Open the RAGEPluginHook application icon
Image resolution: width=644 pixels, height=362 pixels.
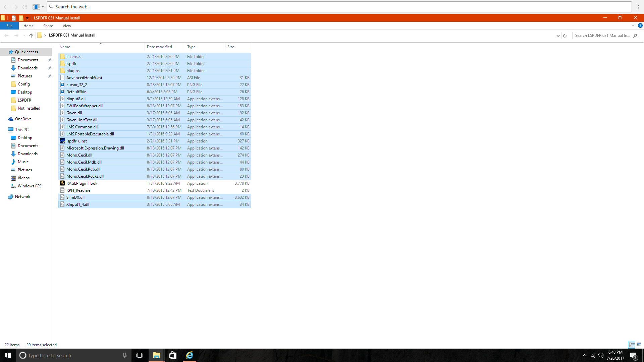(62, 183)
